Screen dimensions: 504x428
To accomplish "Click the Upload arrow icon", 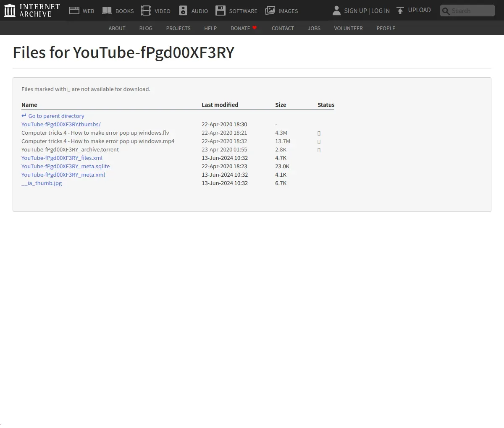I will coord(400,10).
